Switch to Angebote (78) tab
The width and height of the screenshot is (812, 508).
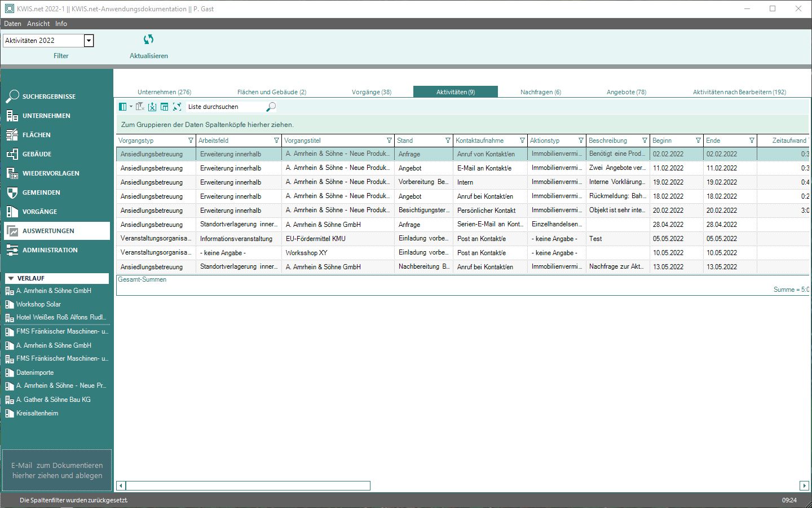[x=626, y=92]
